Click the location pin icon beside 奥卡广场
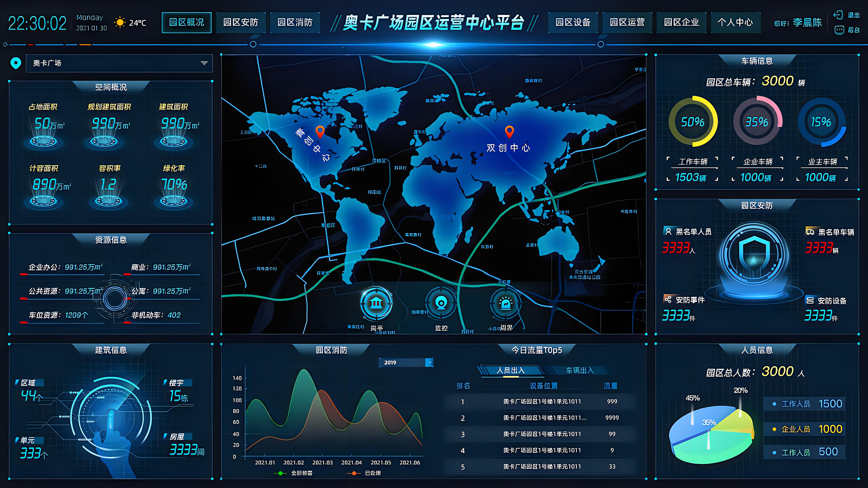The height and width of the screenshot is (488, 868). (x=16, y=63)
